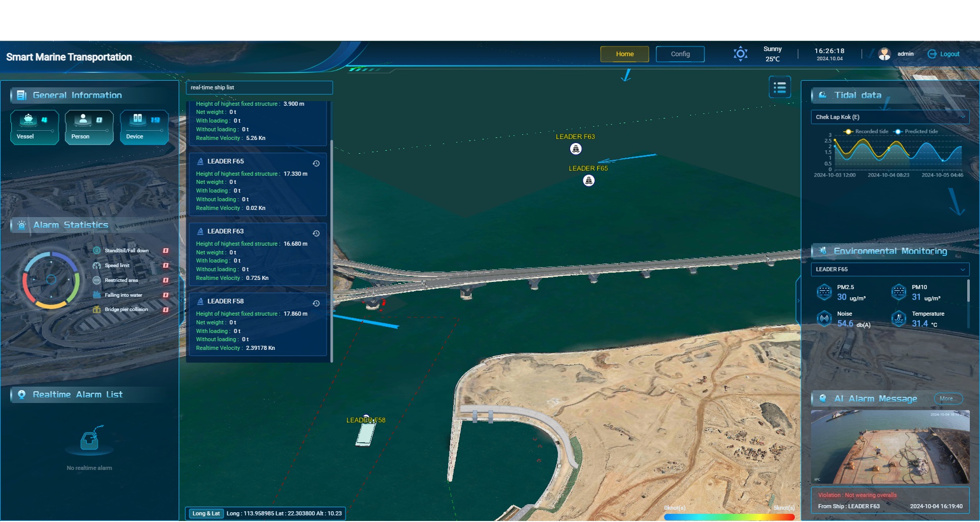Toggle the Recorded tide legend
The image size is (980, 522).
coord(866,132)
